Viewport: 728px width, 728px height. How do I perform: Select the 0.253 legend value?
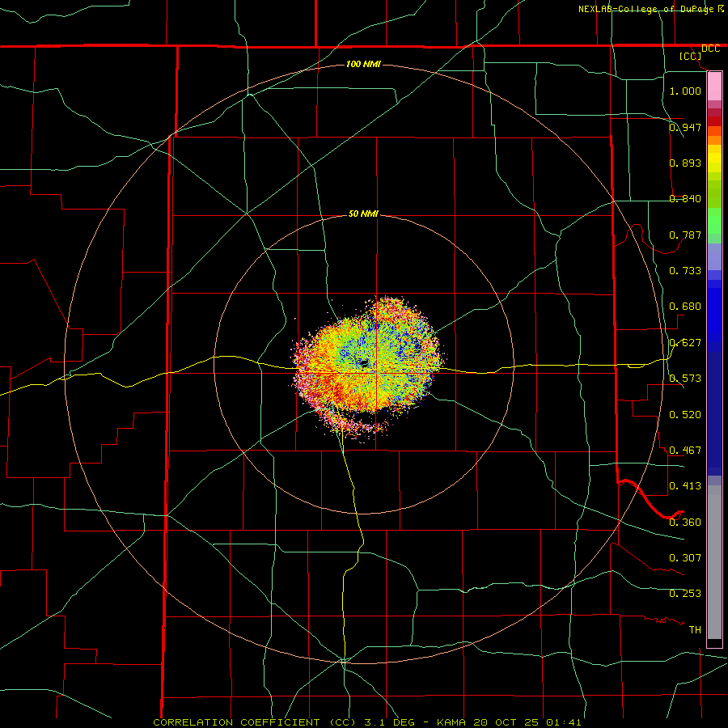pyautogui.click(x=685, y=594)
